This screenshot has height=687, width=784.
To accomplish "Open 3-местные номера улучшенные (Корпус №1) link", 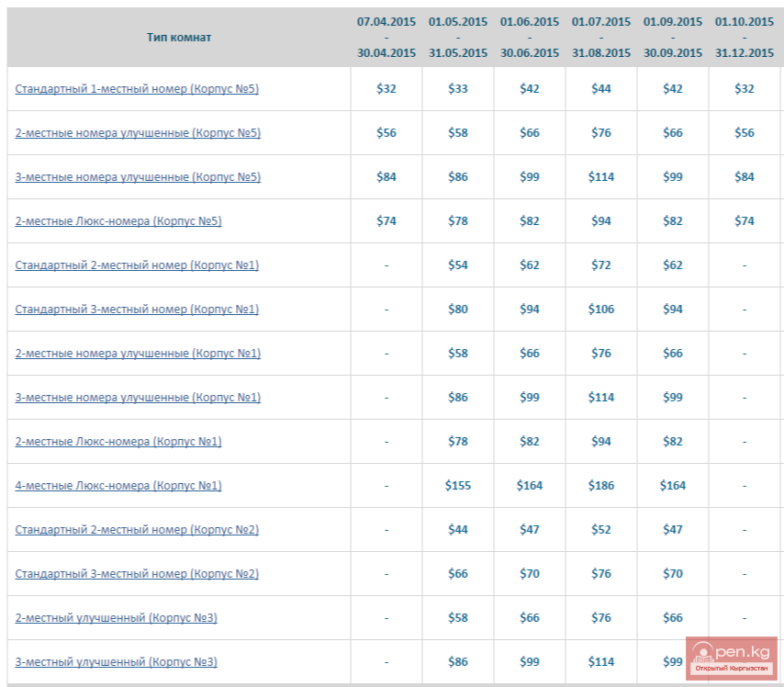I will [x=138, y=398].
